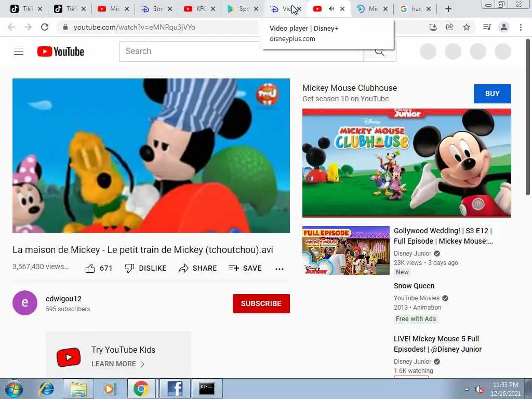Click the install app icon in address bar
The image size is (532, 399).
click(433, 27)
